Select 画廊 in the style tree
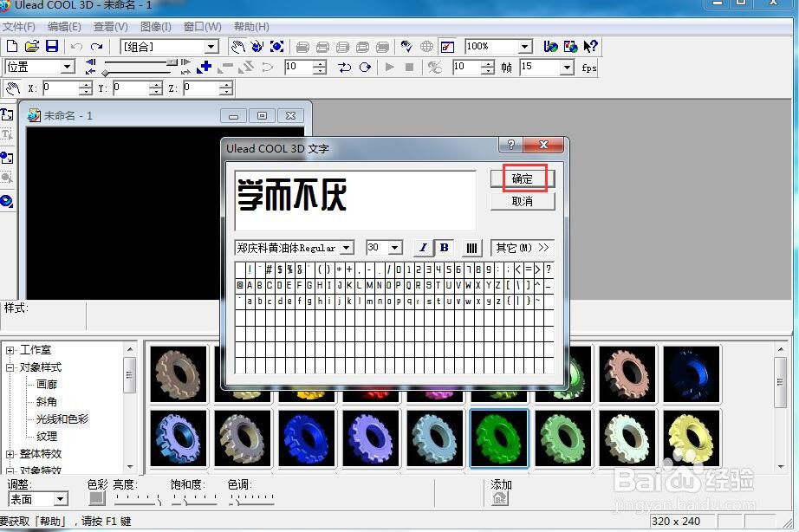799x532 pixels. [47, 384]
